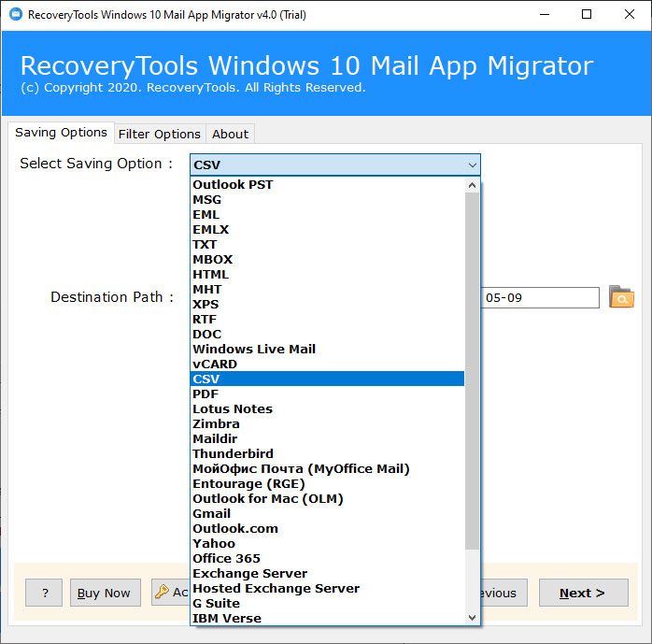Viewport: 652px width, 644px height.
Task: Select XPS saving option
Action: pos(327,304)
